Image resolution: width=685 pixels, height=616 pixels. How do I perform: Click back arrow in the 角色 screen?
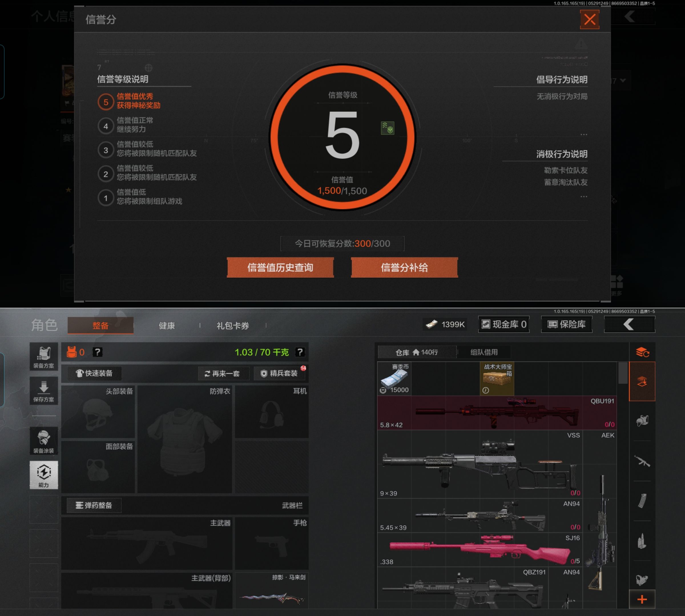[x=629, y=324]
